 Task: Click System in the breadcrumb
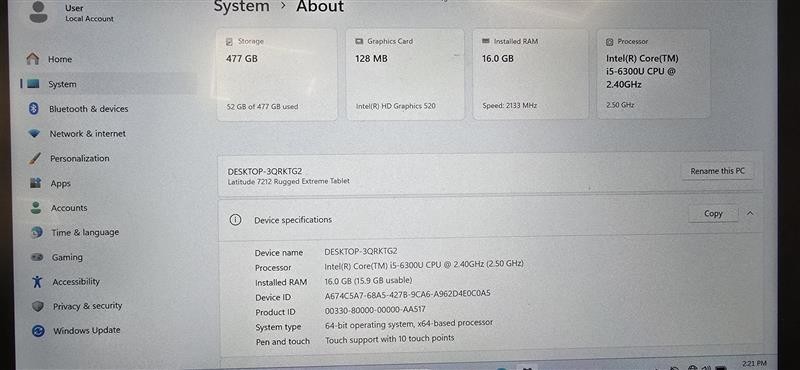tap(241, 7)
